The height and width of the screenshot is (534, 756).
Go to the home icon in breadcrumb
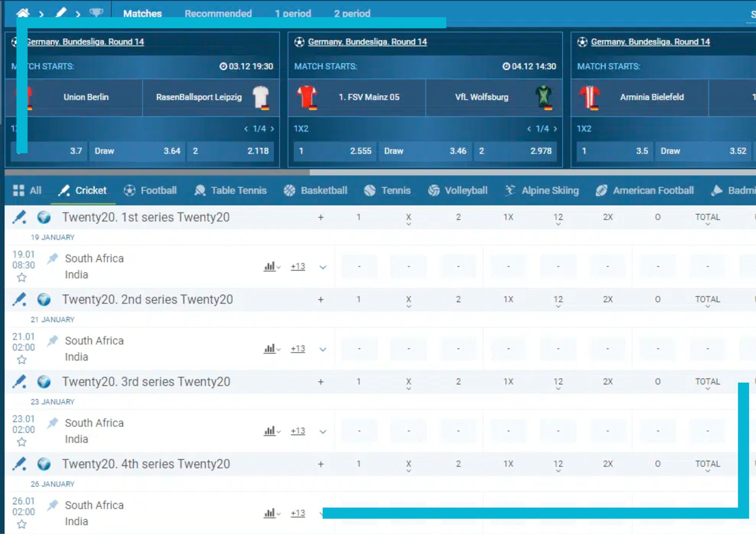pos(23,13)
